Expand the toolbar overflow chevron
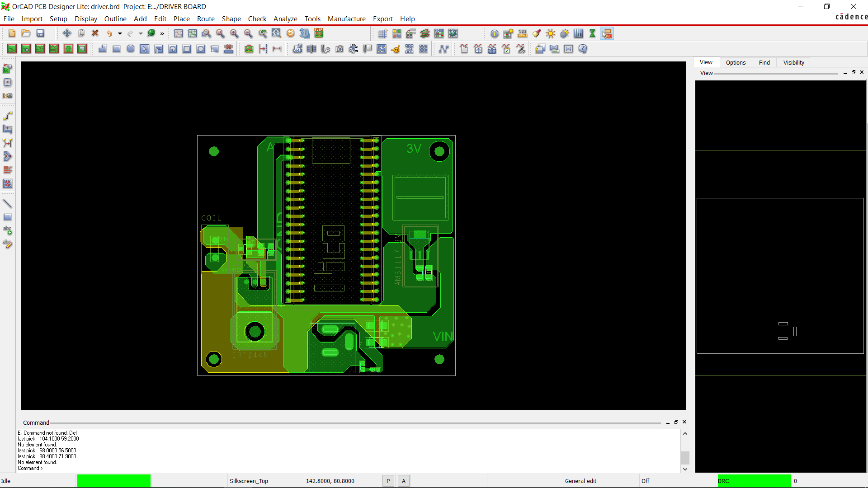 pos(162,33)
